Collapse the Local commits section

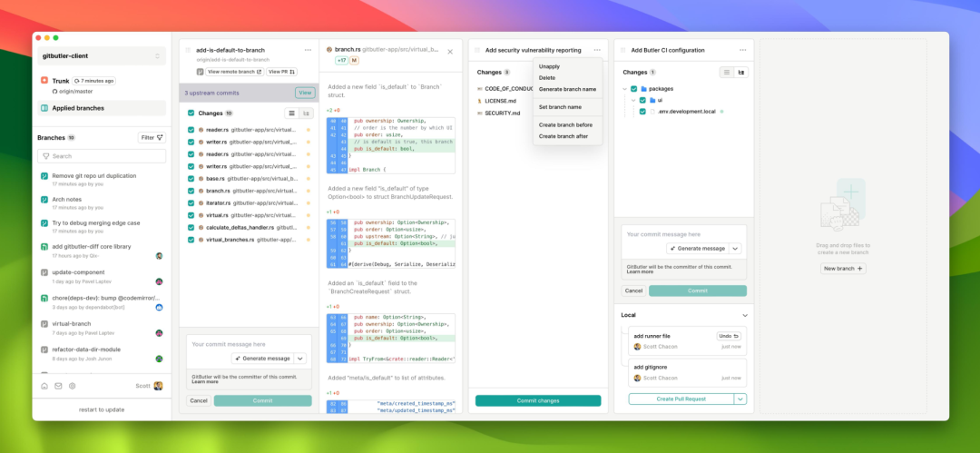pos(744,315)
